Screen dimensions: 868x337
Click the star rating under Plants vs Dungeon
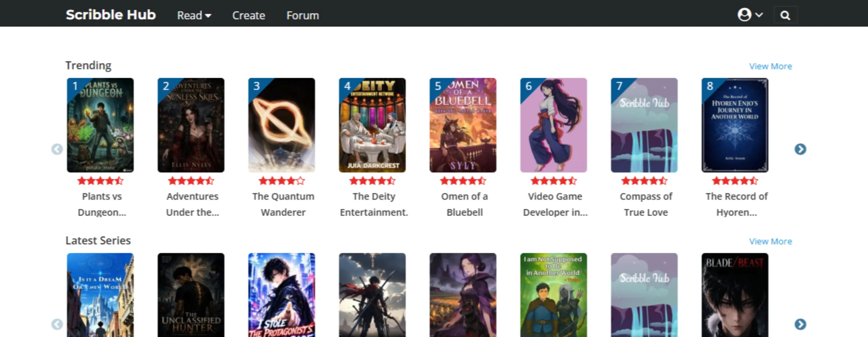[100, 181]
